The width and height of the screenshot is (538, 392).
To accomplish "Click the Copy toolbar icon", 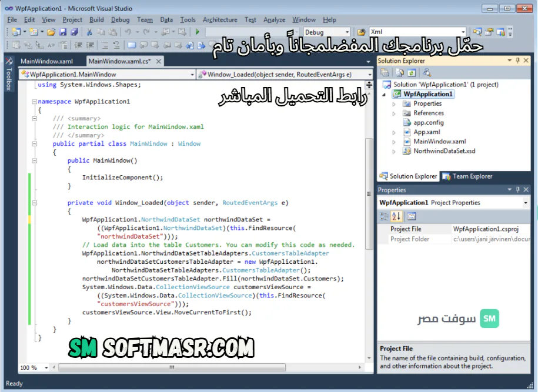I will [x=101, y=32].
